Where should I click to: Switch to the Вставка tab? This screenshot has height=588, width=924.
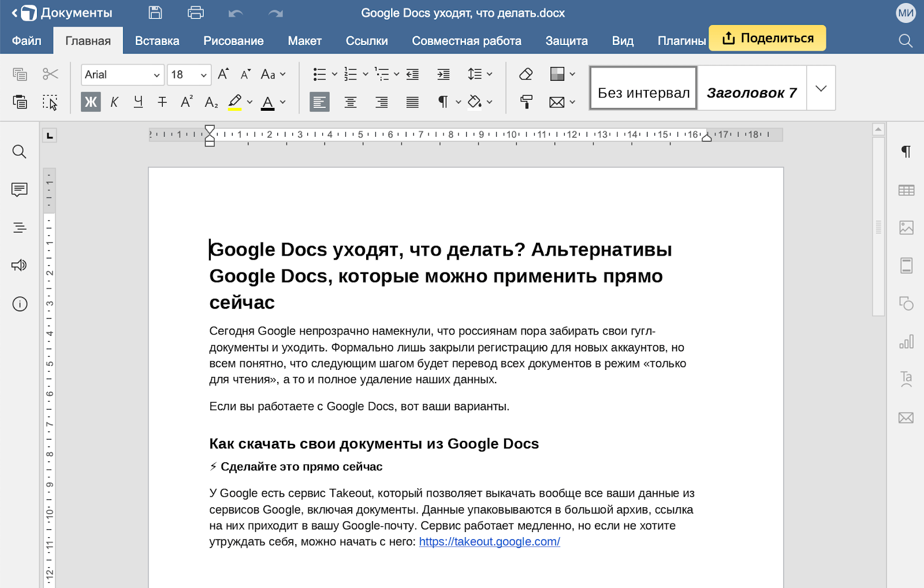click(x=157, y=40)
